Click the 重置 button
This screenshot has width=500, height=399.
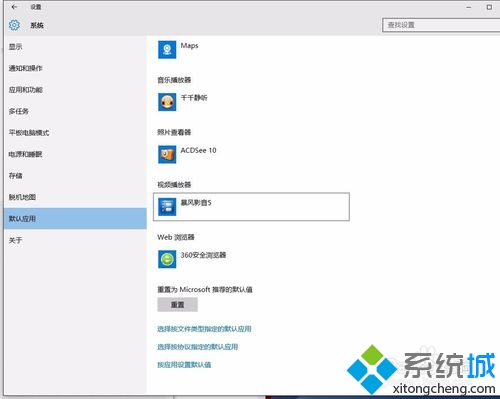pos(177,305)
